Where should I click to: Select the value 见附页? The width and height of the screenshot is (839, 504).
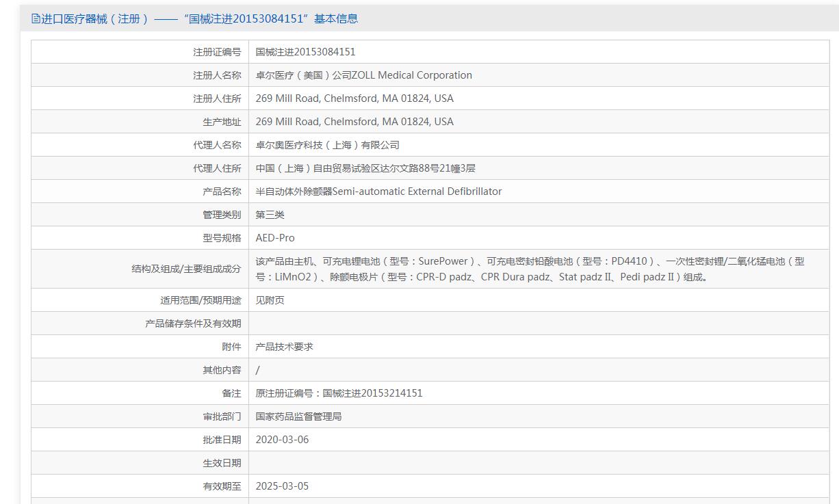pyautogui.click(x=270, y=300)
